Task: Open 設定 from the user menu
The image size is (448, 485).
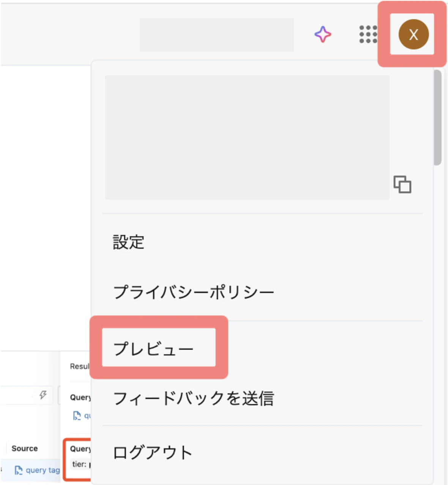Action: point(129,242)
